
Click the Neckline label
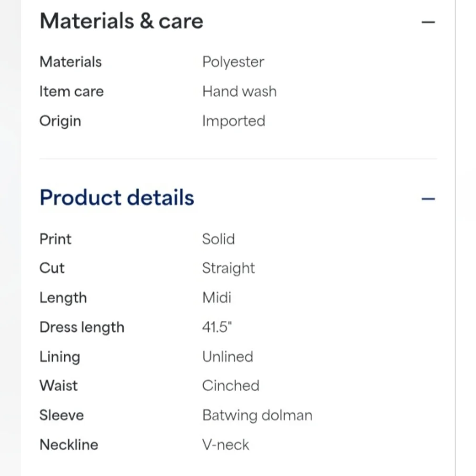click(x=69, y=445)
